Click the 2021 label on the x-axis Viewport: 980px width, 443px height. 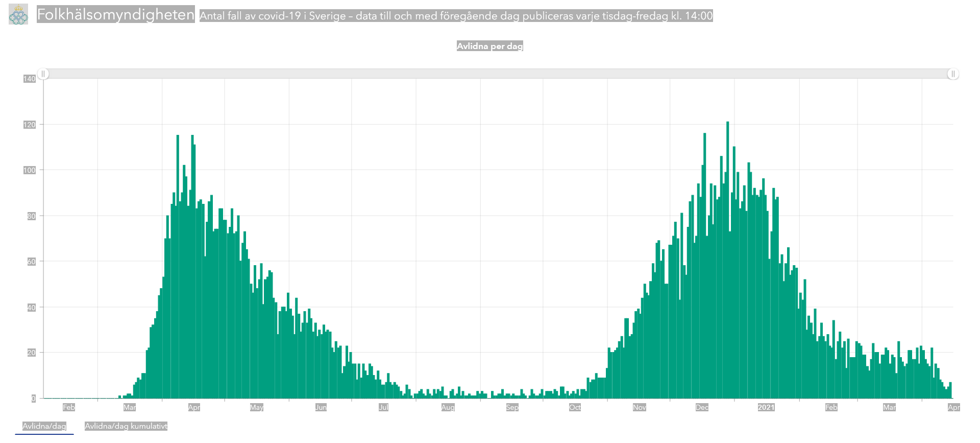point(766,407)
